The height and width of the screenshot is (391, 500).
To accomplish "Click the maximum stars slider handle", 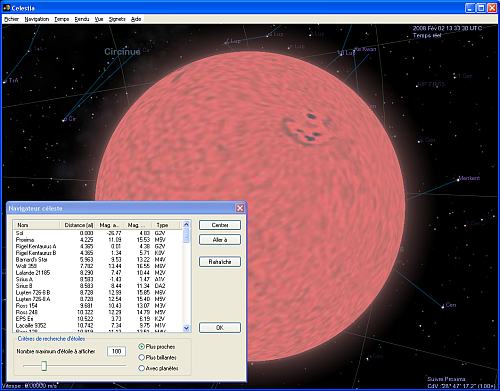I will click(x=44, y=366).
